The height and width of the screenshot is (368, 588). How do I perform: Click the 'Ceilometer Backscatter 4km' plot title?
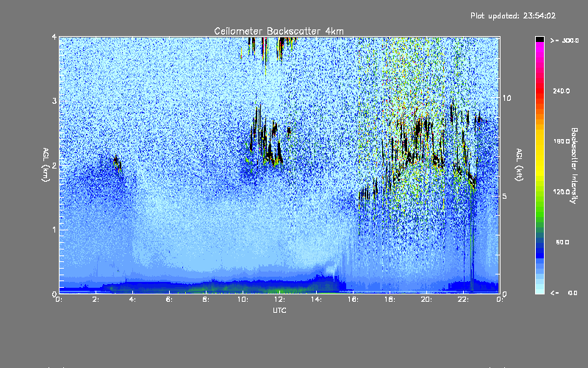[x=279, y=31]
